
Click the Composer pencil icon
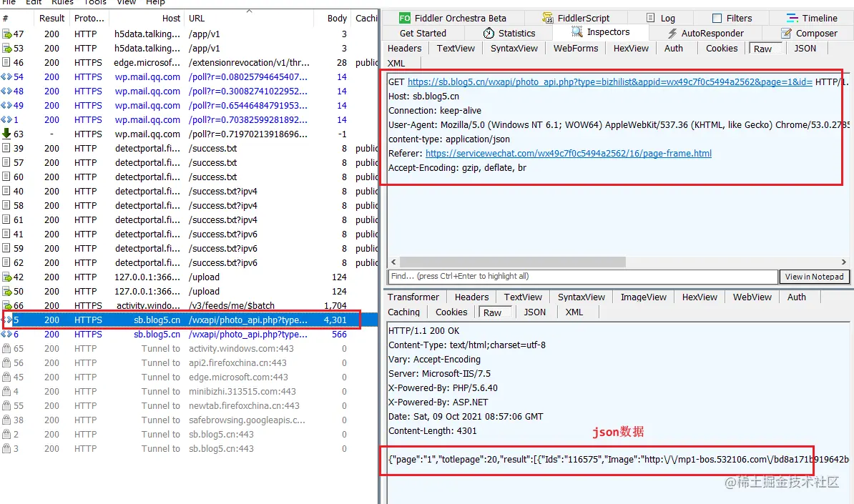[786, 33]
